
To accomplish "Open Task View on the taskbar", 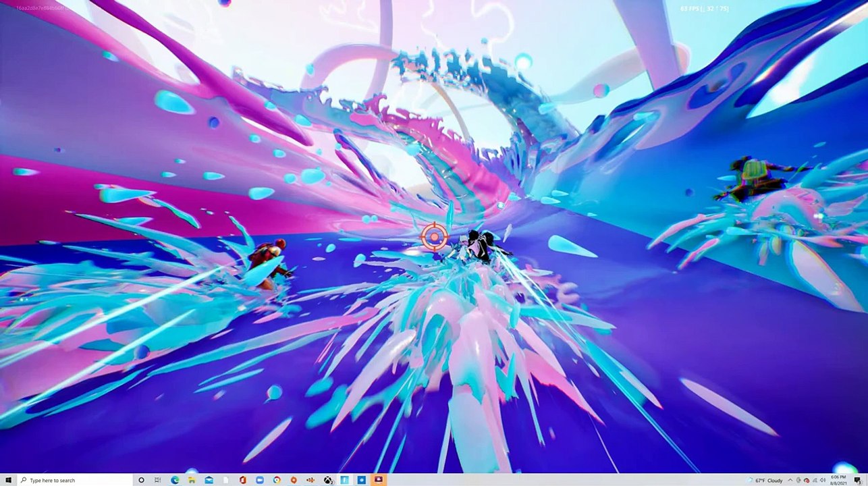I will click(x=157, y=480).
